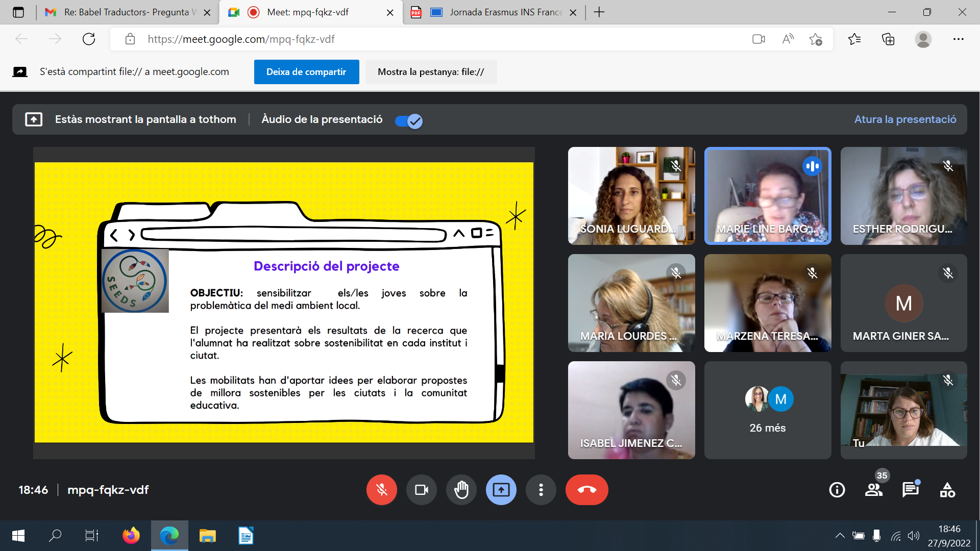Switch to the Gmail Babel Traductors tab
Screen dimensions: 980x551
click(128, 12)
